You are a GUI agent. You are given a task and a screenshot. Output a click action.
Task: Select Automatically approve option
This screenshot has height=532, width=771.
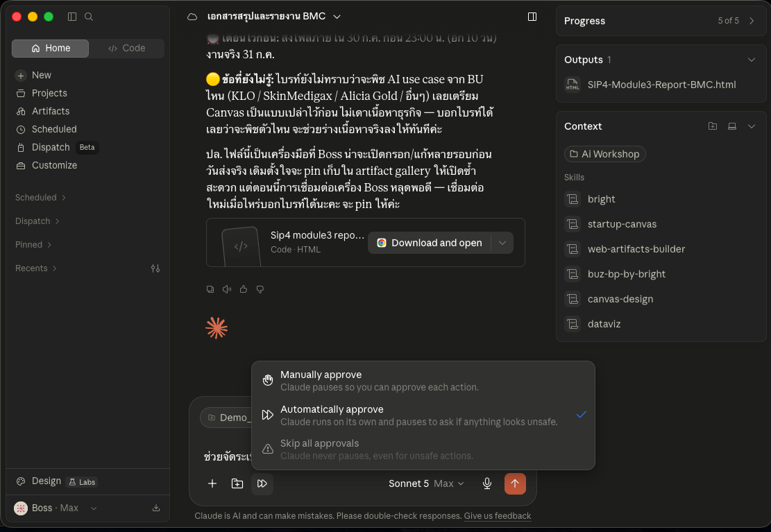pyautogui.click(x=423, y=415)
